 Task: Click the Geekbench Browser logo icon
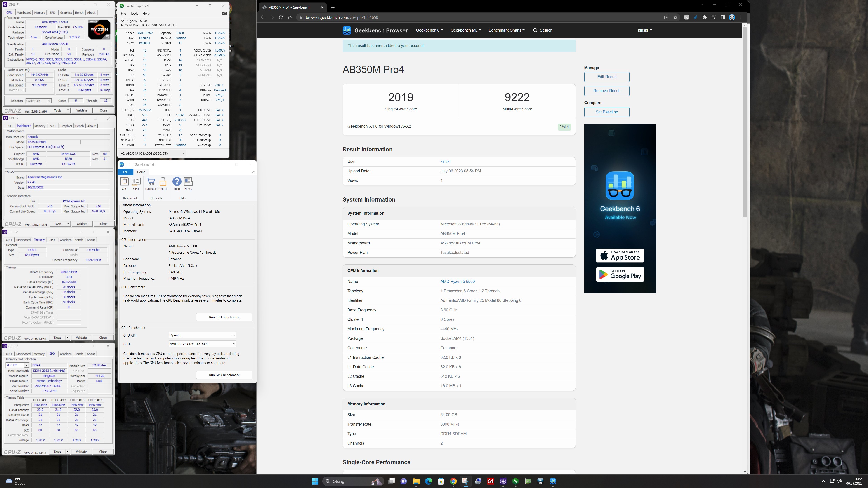click(347, 30)
